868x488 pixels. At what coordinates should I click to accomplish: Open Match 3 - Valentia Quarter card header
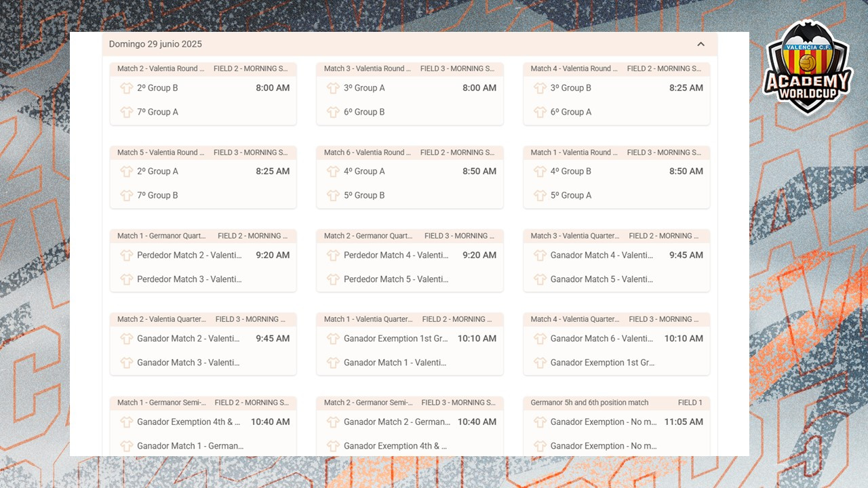tap(616, 236)
